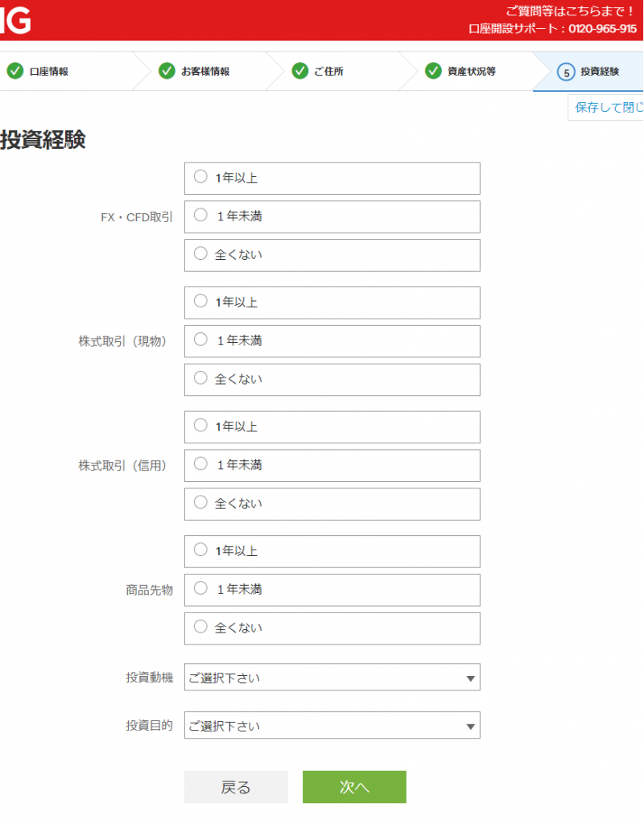Select 全くない for 商品先物

tap(332, 628)
